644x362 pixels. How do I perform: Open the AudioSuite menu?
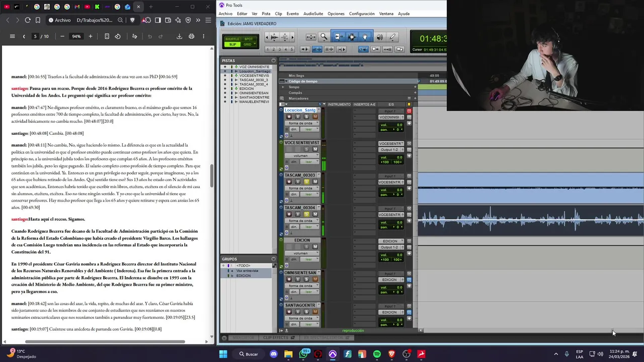tap(313, 14)
